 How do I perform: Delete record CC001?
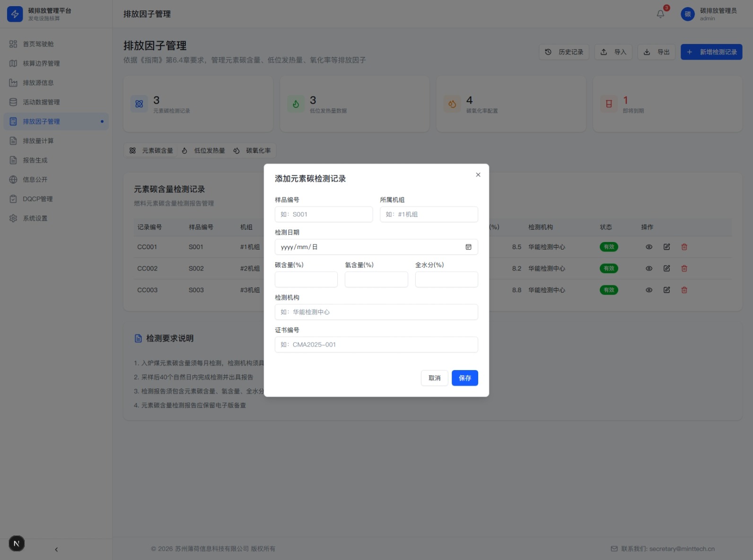(684, 247)
